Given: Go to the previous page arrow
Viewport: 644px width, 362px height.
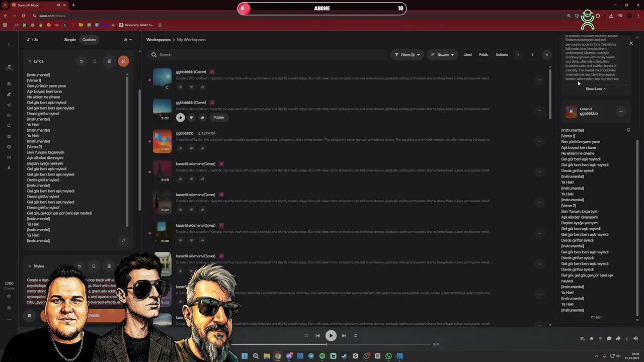Looking at the screenshot, I should 518,55.
